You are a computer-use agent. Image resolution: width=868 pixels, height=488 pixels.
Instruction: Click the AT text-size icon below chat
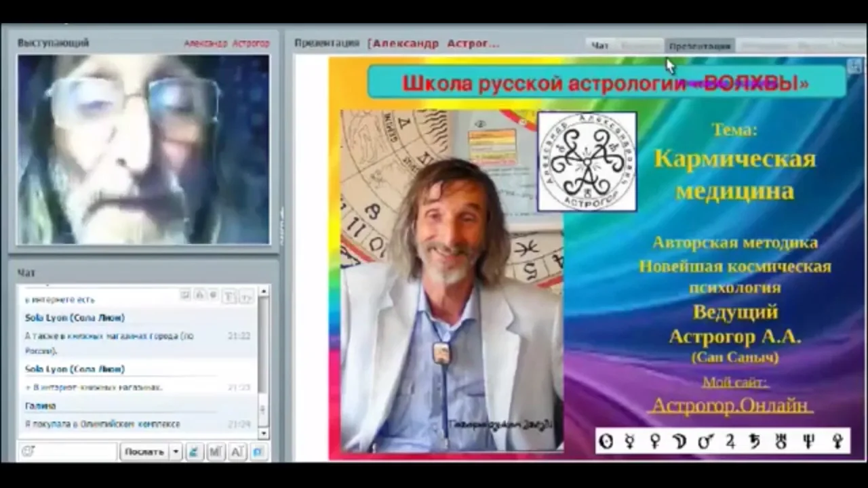(x=237, y=451)
